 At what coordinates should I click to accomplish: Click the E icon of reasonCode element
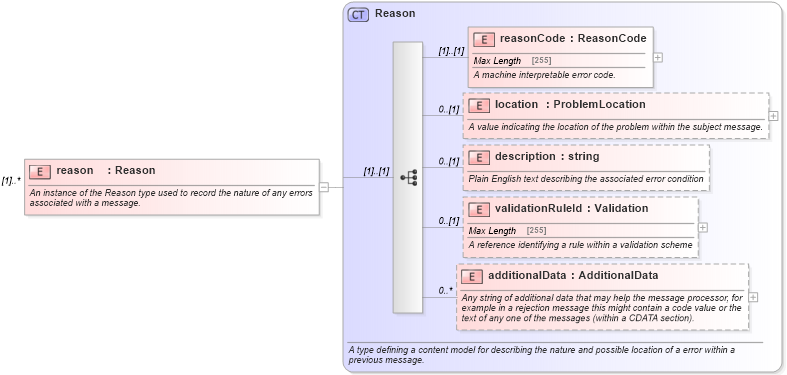(484, 39)
